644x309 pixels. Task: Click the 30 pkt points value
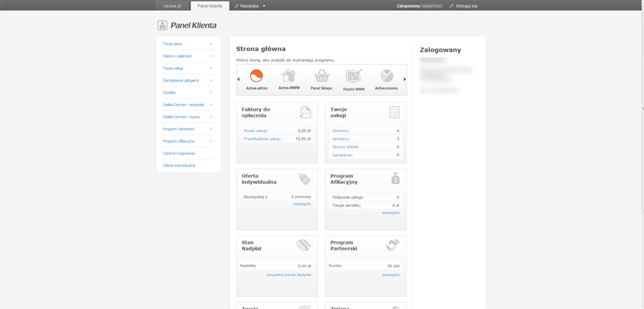[394, 266]
